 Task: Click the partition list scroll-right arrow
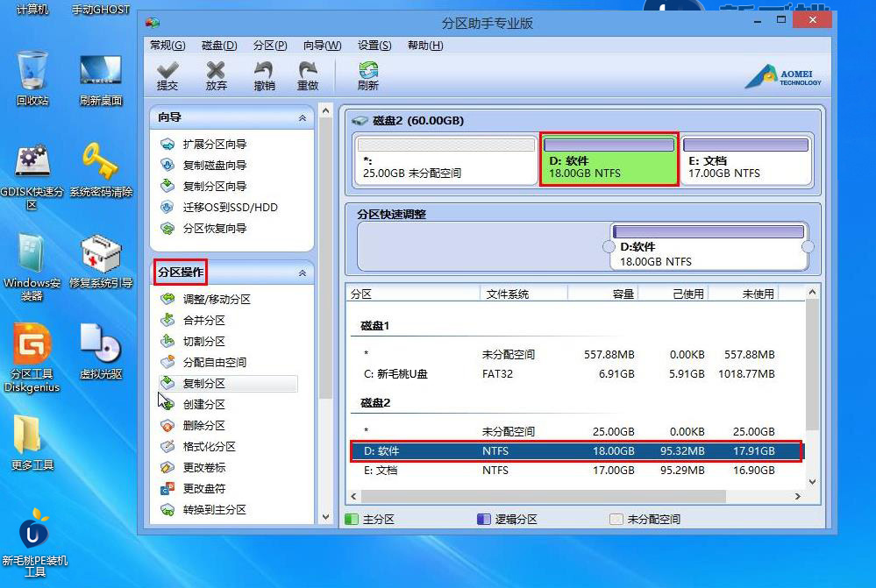797,496
